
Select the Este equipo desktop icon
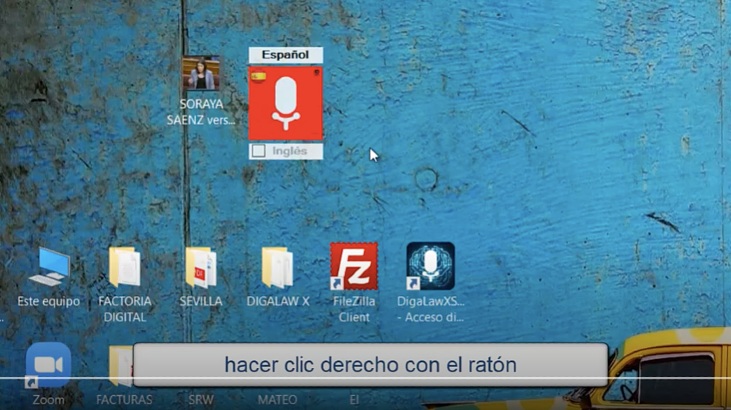49,266
